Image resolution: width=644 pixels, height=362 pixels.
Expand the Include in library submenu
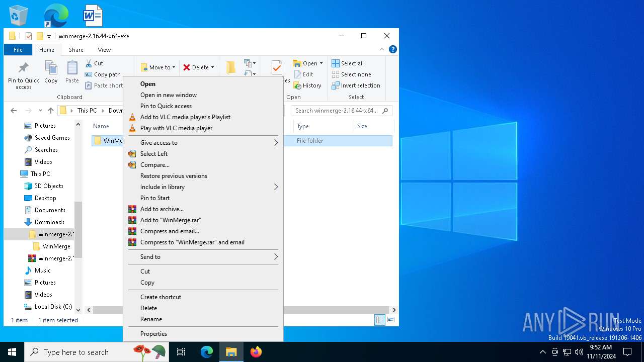pyautogui.click(x=203, y=187)
